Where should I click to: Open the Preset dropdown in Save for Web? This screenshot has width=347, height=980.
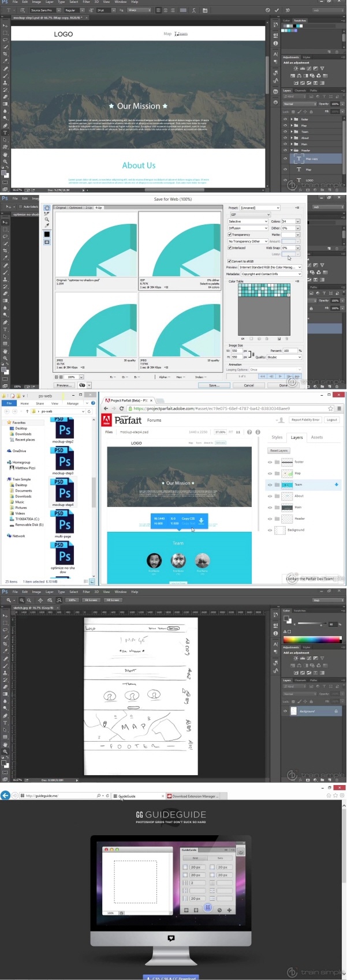pyautogui.click(x=260, y=208)
